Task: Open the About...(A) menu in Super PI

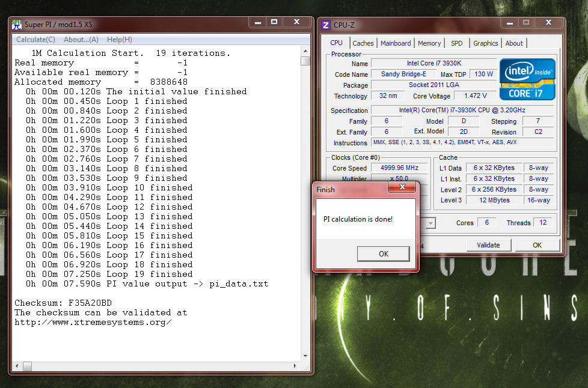Action: [x=81, y=40]
